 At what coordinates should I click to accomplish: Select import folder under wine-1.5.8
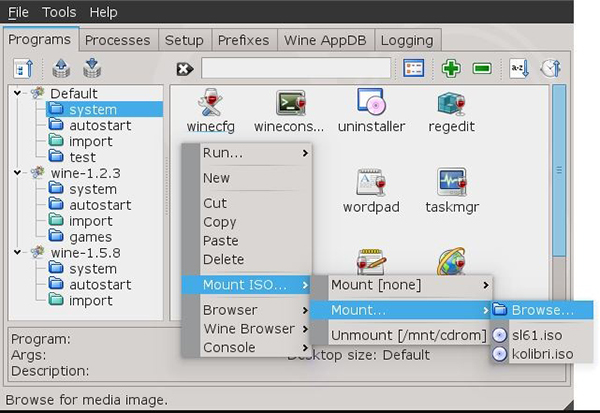coord(80,301)
